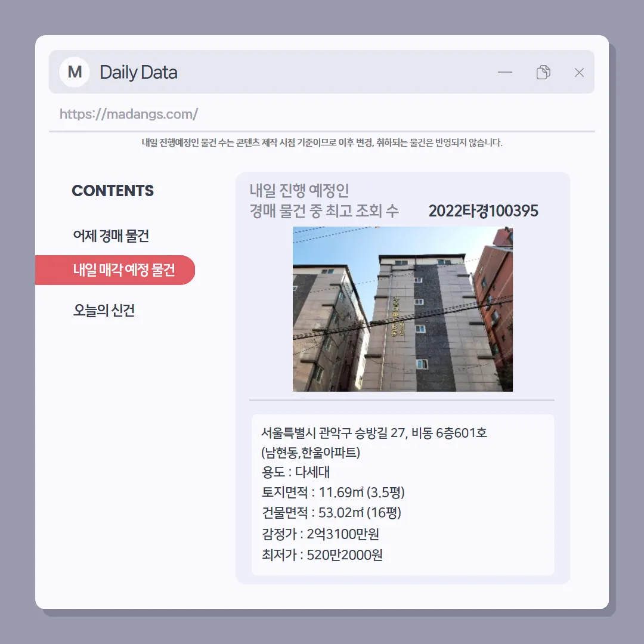Image resolution: width=644 pixels, height=644 pixels.
Task: Close the Daily Data window
Action: (x=579, y=73)
